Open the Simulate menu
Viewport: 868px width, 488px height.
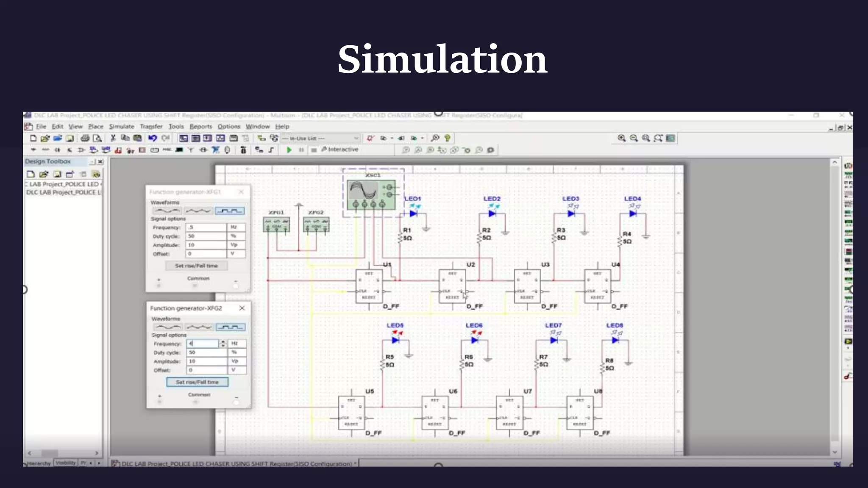click(x=122, y=126)
